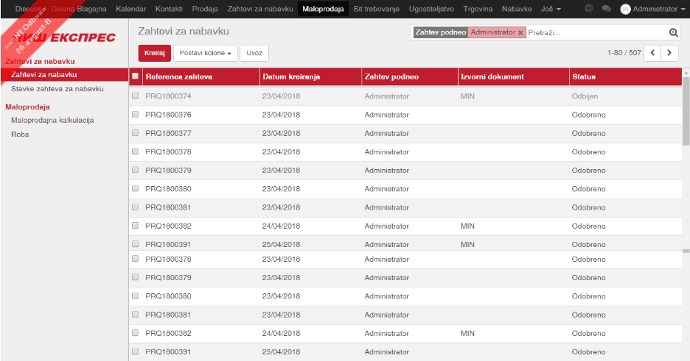Open the Administrator user menu caret
Viewport: 690px width, 361px height.
coord(683,9)
